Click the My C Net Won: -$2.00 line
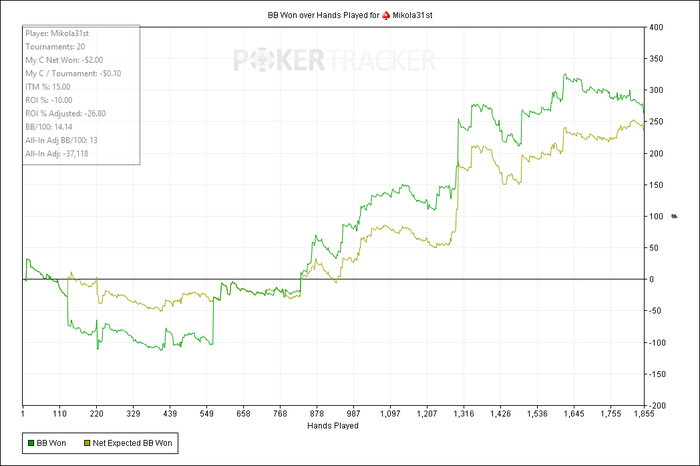The width and height of the screenshot is (700, 466). 64,60
